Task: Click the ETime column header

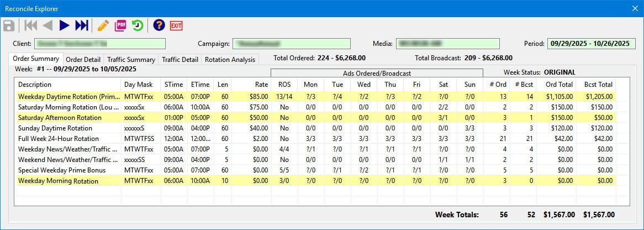Action: pos(200,85)
